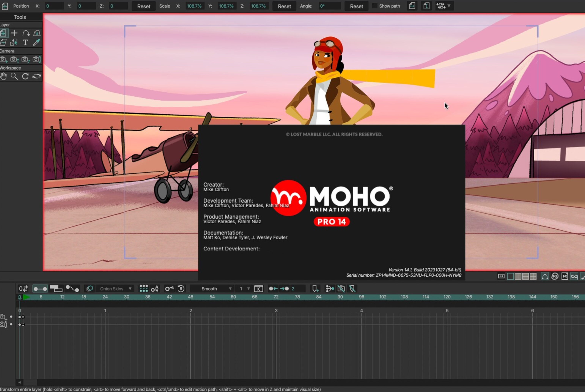Click the K keyframe box icon
Screen dimensions: 585x392
(258, 289)
